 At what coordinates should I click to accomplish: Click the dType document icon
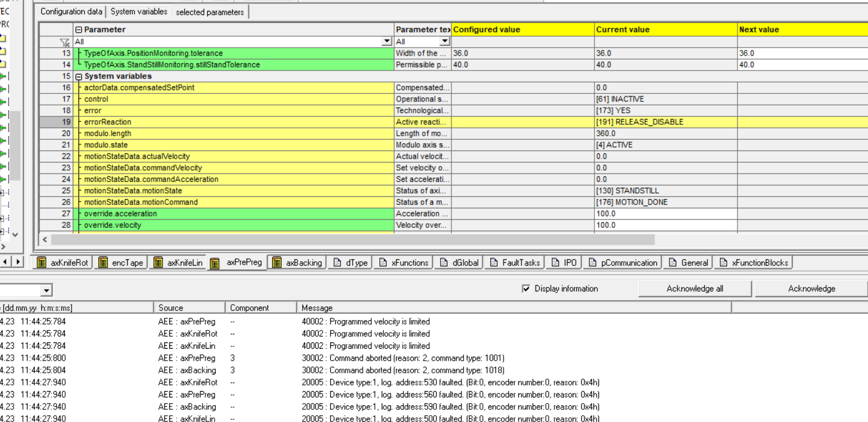click(337, 263)
